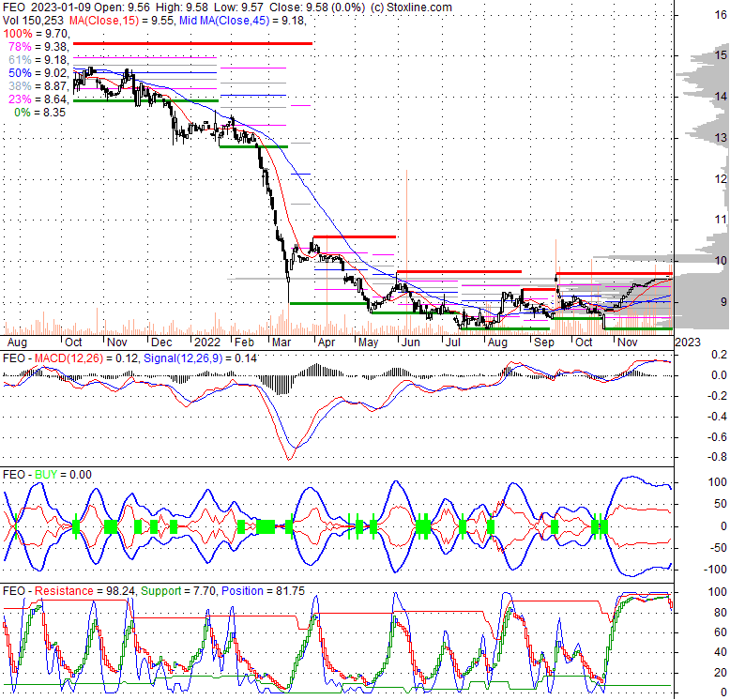Image resolution: width=730 pixels, height=700 pixels.
Task: Select the "MA(Close,15) = 9.55" legend
Action: 123,21
